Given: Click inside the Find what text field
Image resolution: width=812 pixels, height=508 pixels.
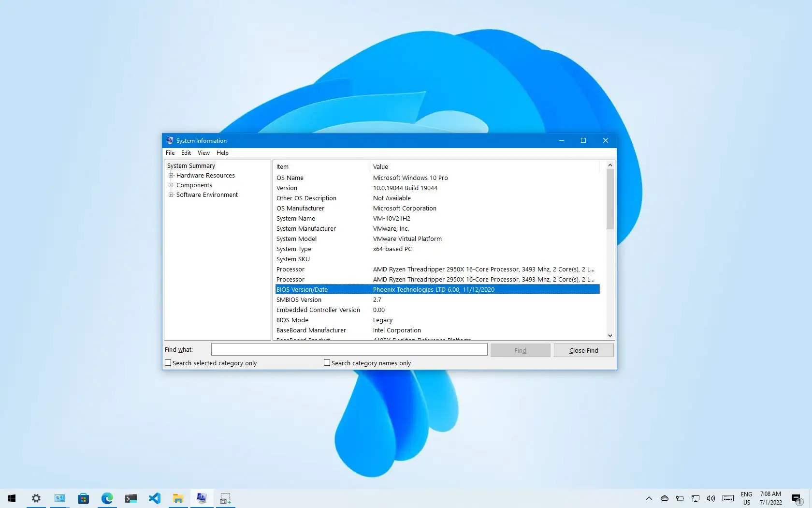Looking at the screenshot, I should point(349,349).
